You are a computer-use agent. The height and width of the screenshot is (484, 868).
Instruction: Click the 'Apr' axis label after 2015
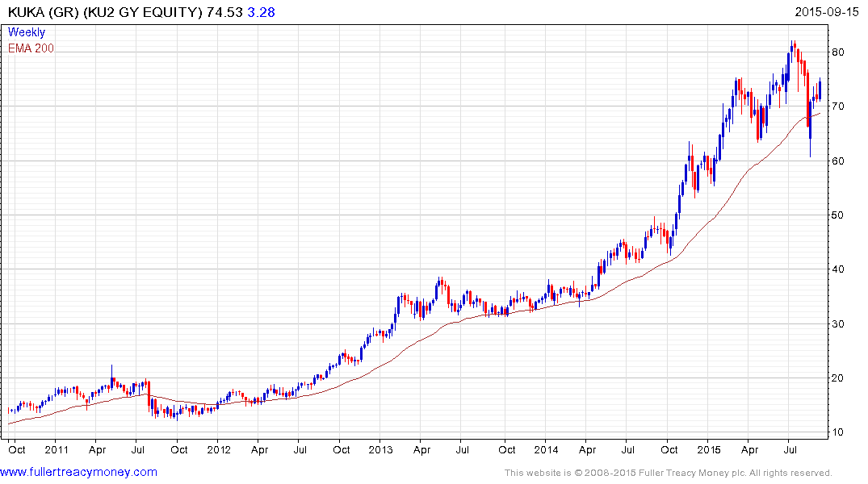(x=749, y=449)
